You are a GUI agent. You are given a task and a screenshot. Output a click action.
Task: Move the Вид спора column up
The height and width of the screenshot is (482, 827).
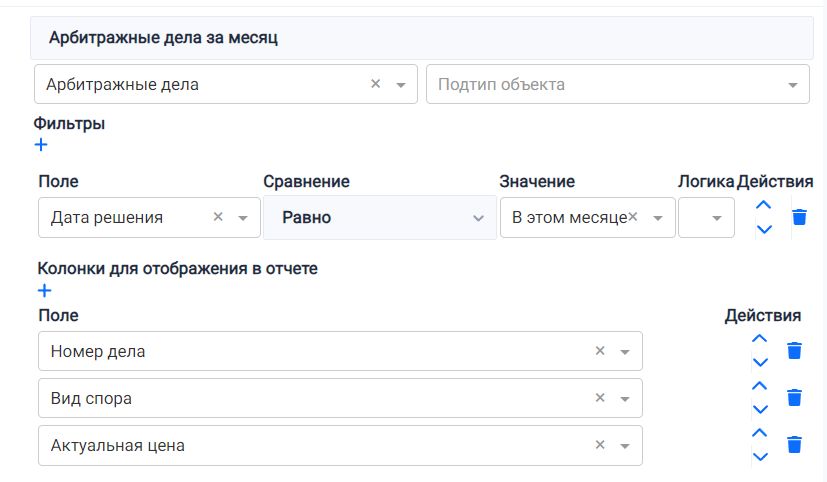(759, 386)
